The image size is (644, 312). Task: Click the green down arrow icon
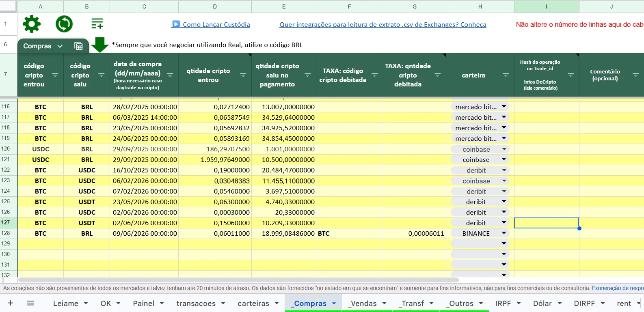(99, 45)
